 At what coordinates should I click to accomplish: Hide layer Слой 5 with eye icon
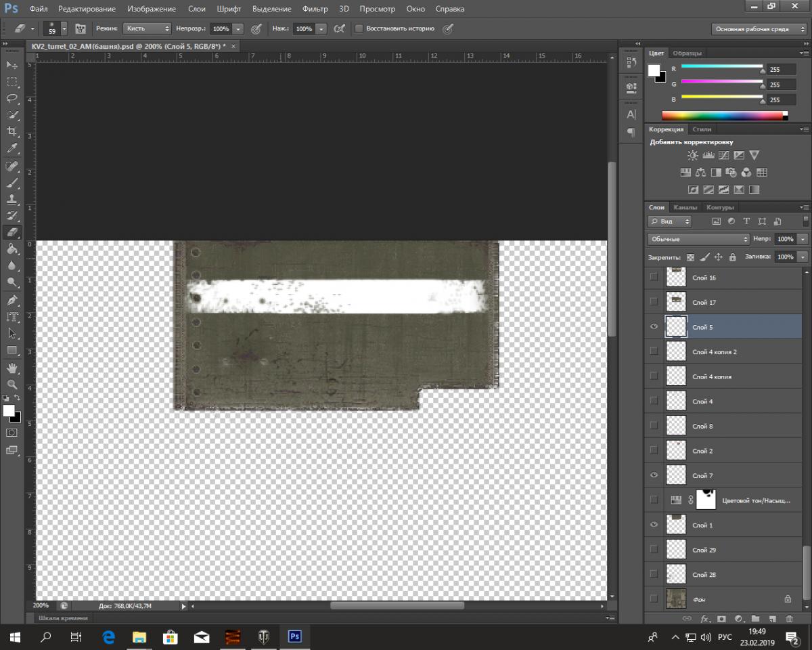click(654, 326)
